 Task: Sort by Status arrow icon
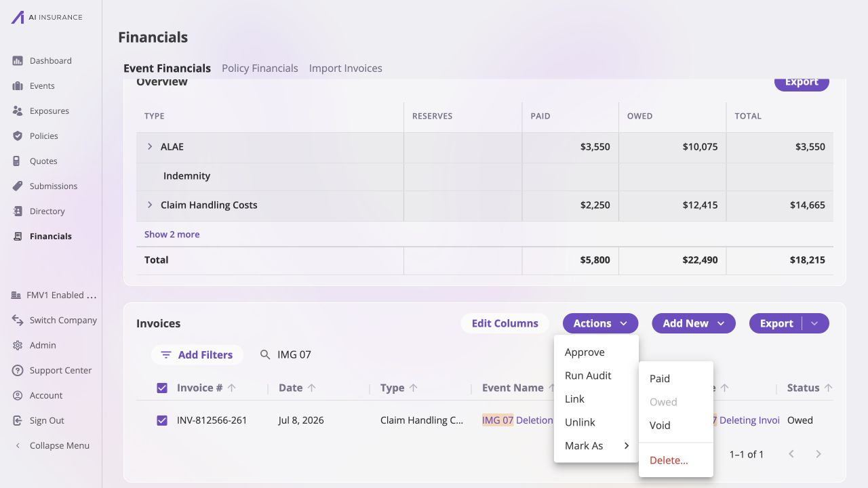coord(828,388)
